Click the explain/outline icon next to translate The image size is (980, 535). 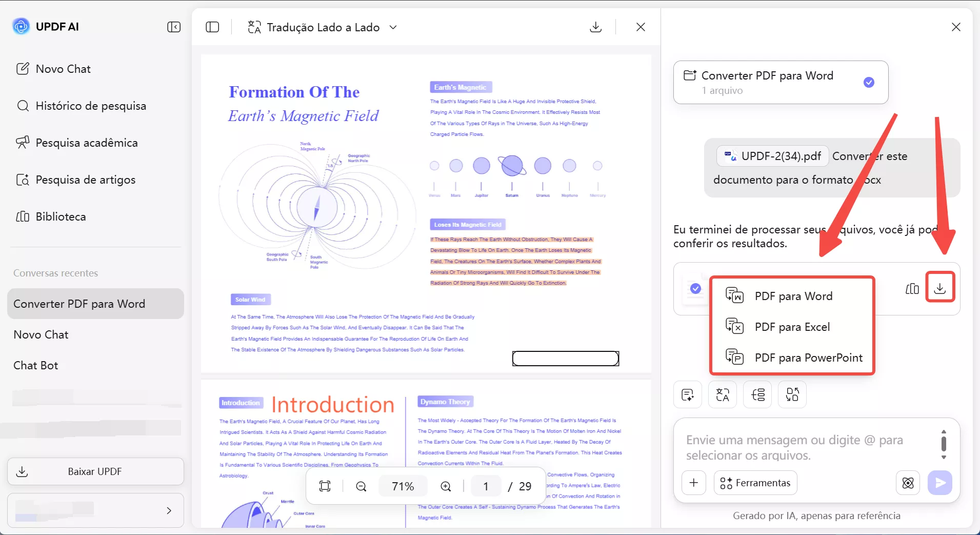tap(757, 394)
